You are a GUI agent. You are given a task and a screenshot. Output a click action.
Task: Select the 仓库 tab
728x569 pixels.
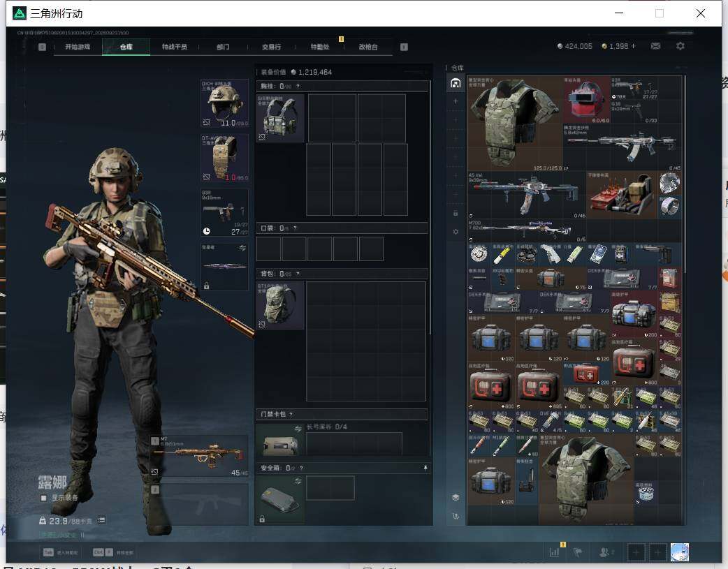[126, 47]
